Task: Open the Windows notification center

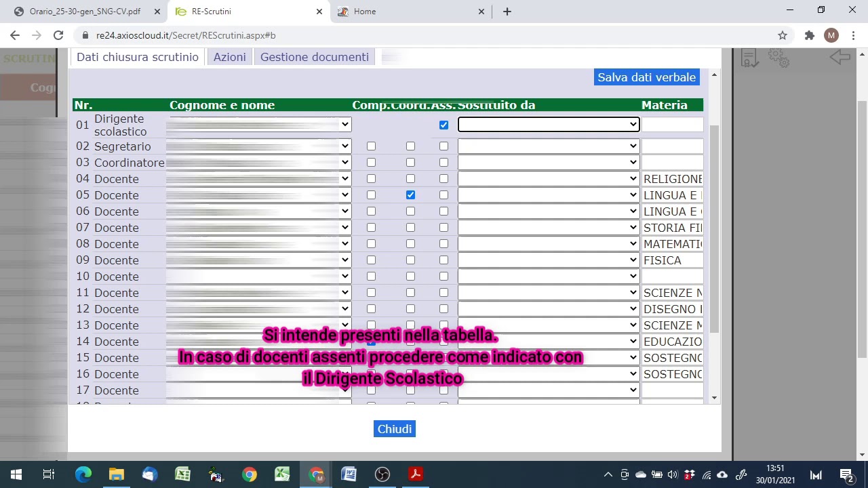Action: click(x=846, y=474)
